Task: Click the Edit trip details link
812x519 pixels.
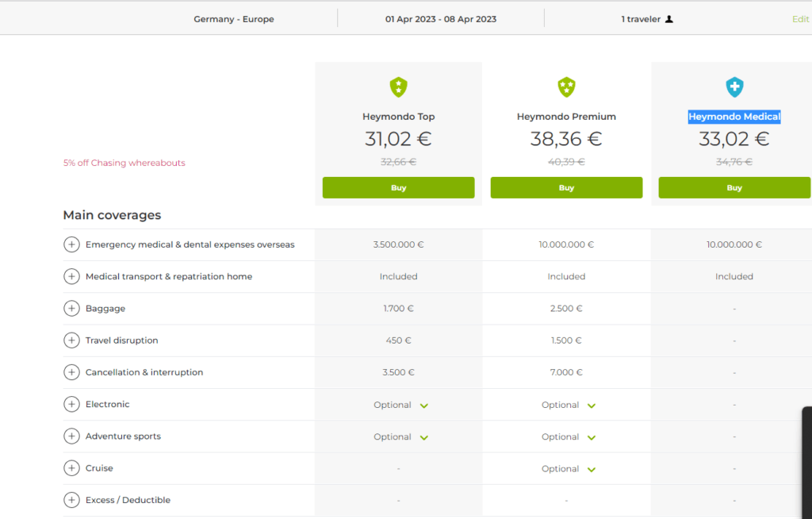Action: point(801,19)
